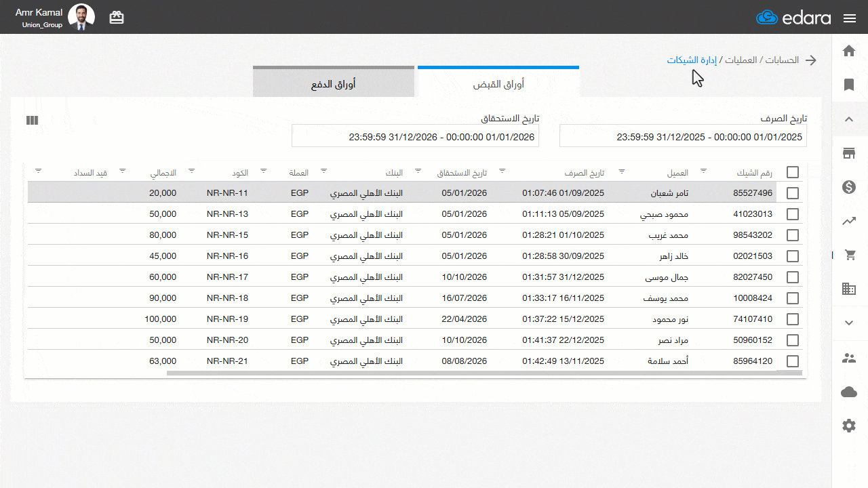Open the gift box icon
Screen dimensions: 868x488
117,18
